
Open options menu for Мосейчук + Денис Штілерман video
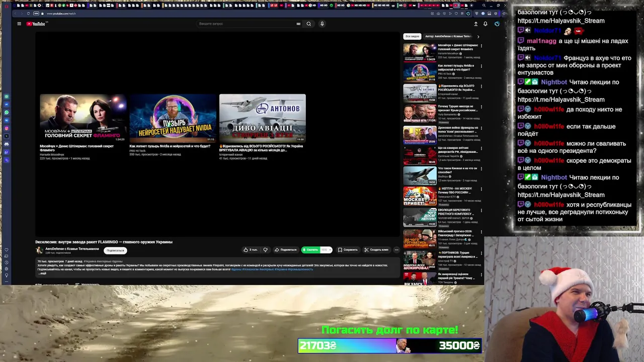coord(481,46)
